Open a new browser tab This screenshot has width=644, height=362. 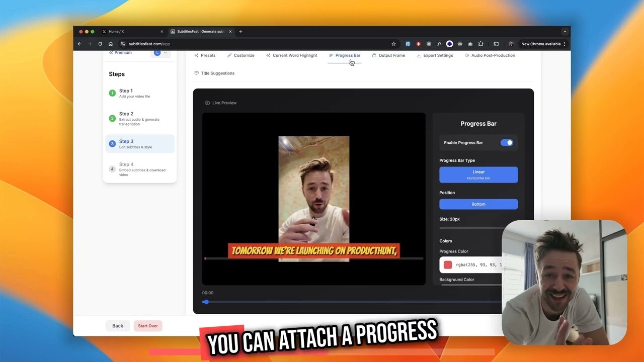240,32
